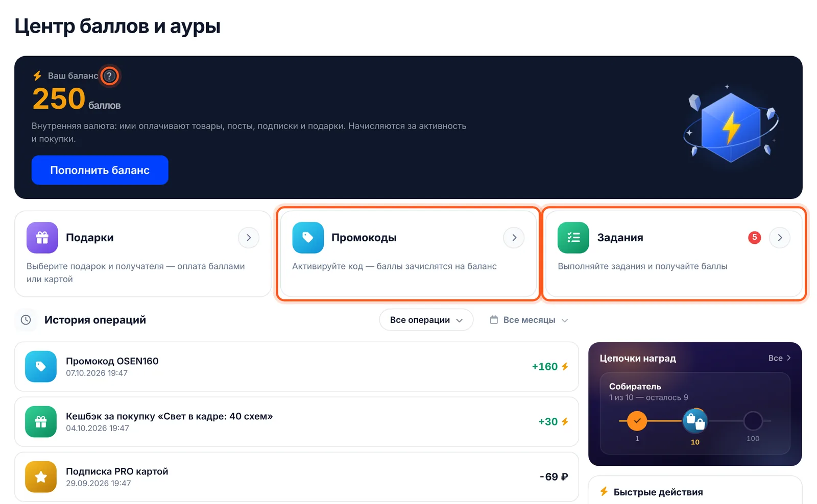817x504 pixels.
Task: Click the lightning bolt beside Ваш баланс
Action: pos(37,76)
